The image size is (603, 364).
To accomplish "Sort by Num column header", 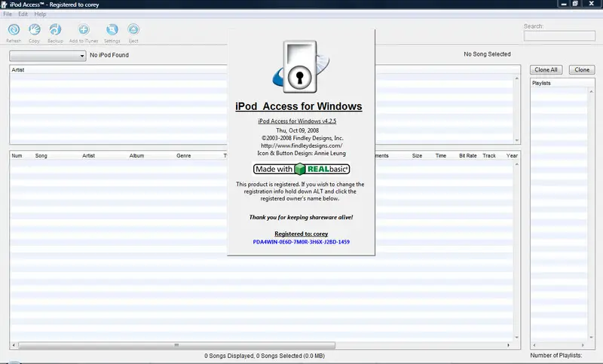I will pyautogui.click(x=17, y=156).
